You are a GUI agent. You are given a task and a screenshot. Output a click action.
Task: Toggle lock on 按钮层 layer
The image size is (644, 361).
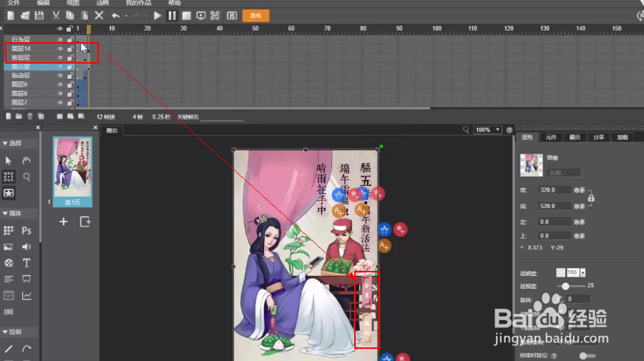(70, 58)
